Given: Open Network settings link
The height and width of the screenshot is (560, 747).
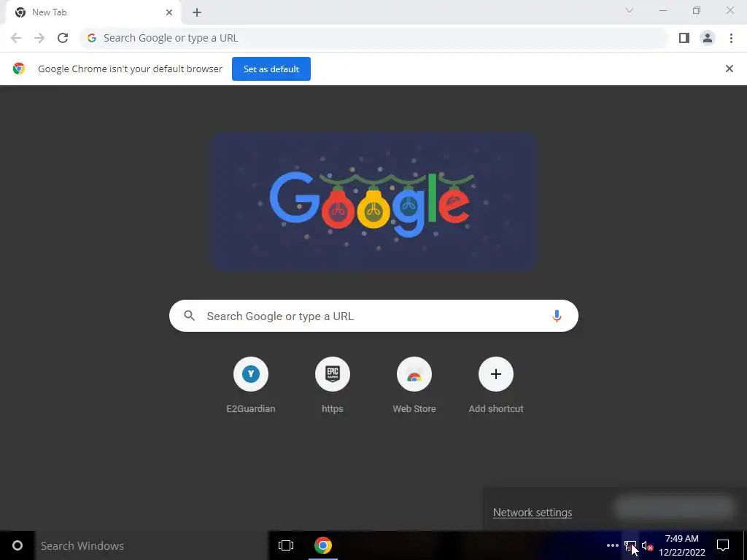Looking at the screenshot, I should pos(533,513).
